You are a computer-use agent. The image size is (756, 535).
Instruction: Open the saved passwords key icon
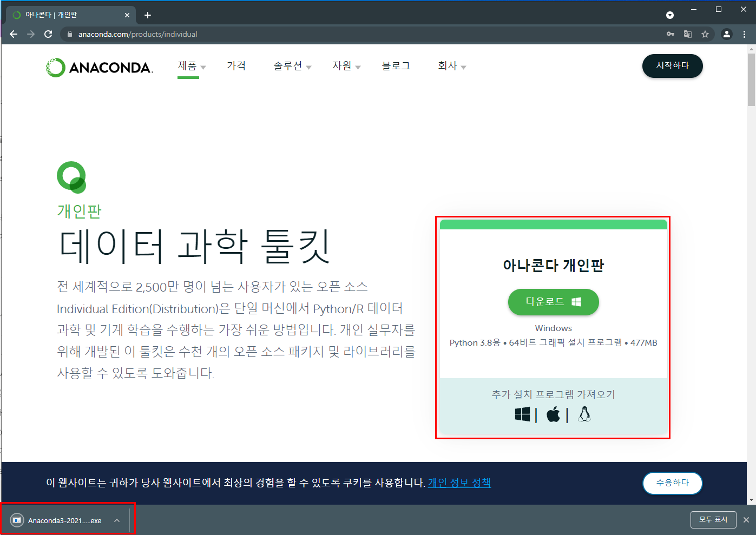[x=670, y=34]
